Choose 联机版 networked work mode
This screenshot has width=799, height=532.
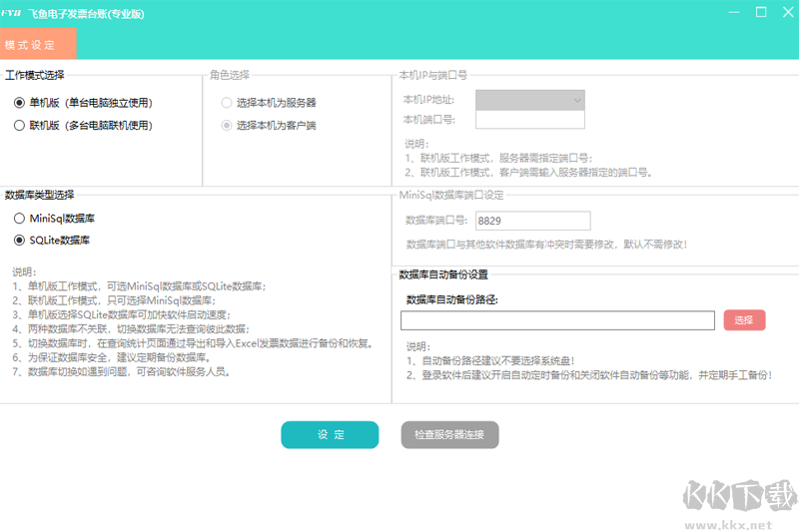coord(19,126)
